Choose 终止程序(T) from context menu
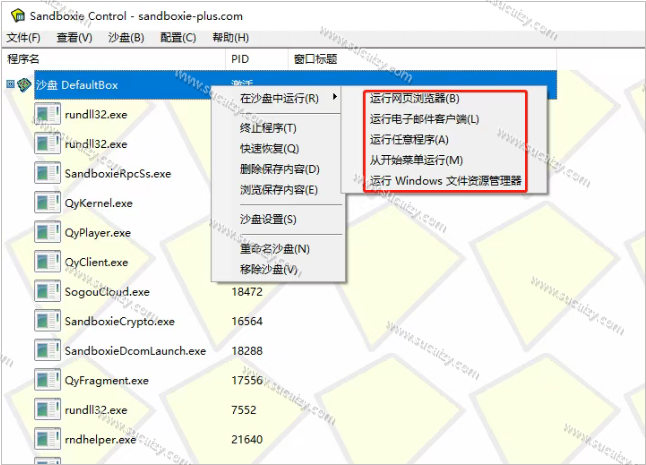The width and height of the screenshot is (646, 465). tap(268, 128)
